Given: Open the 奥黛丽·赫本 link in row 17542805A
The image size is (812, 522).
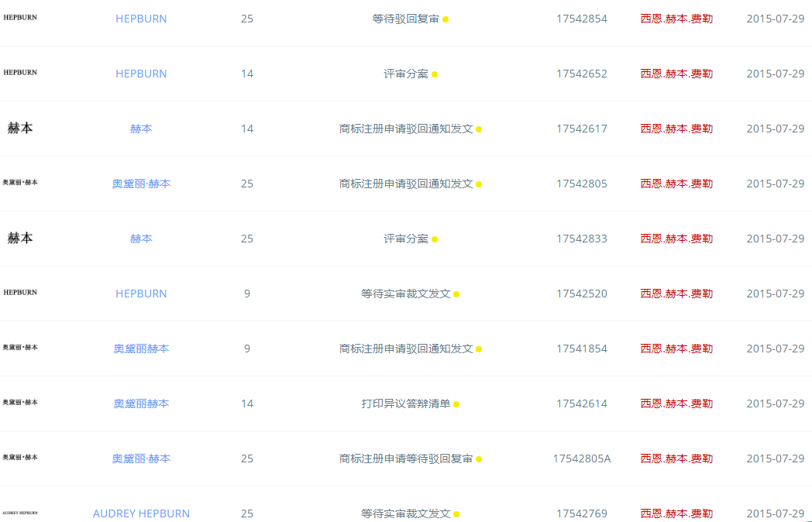Looking at the screenshot, I should [x=141, y=458].
